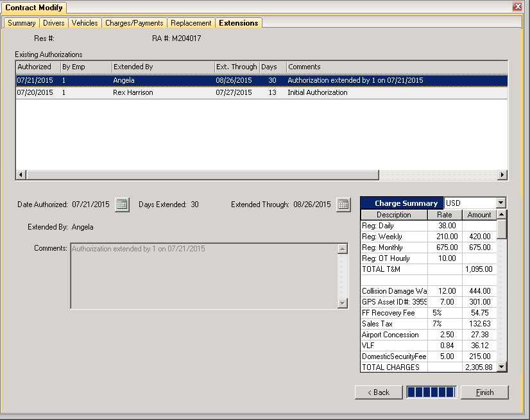Close the Contract Modify window
The image size is (530, 420).
coord(518,6)
